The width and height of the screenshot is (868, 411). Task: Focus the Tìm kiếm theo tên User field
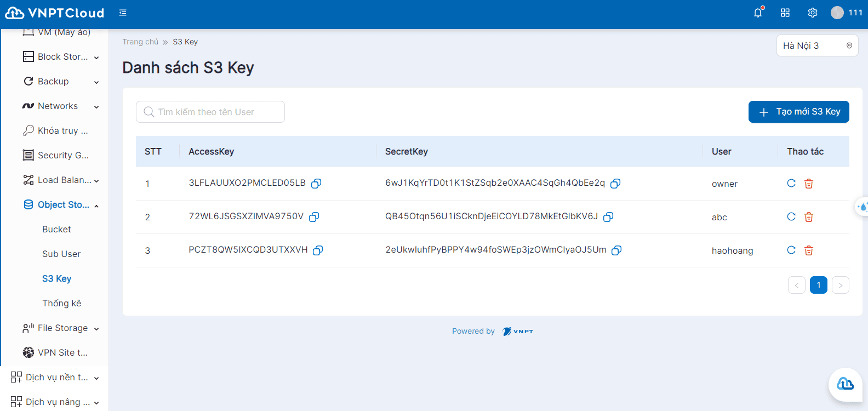click(x=210, y=112)
